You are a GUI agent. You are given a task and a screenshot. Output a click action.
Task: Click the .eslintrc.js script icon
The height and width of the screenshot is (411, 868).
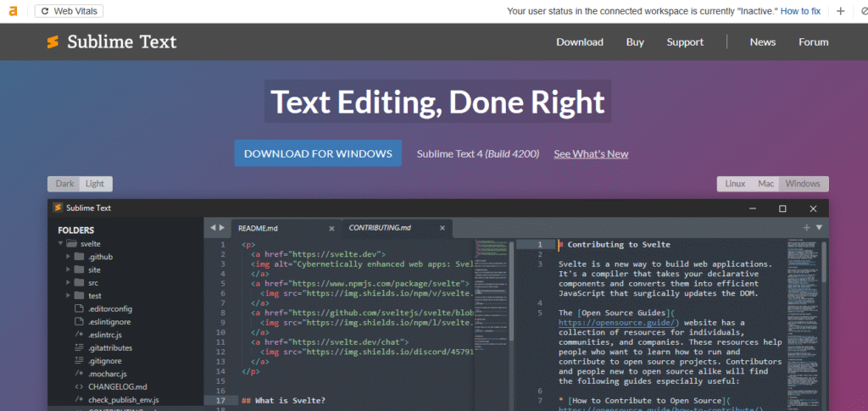(x=79, y=335)
